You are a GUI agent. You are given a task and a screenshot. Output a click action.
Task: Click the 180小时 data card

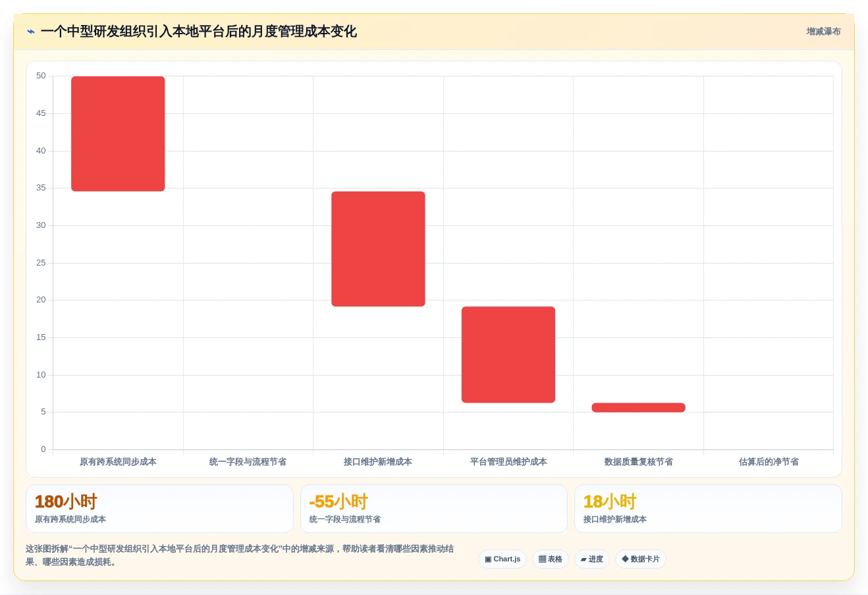tap(159, 509)
